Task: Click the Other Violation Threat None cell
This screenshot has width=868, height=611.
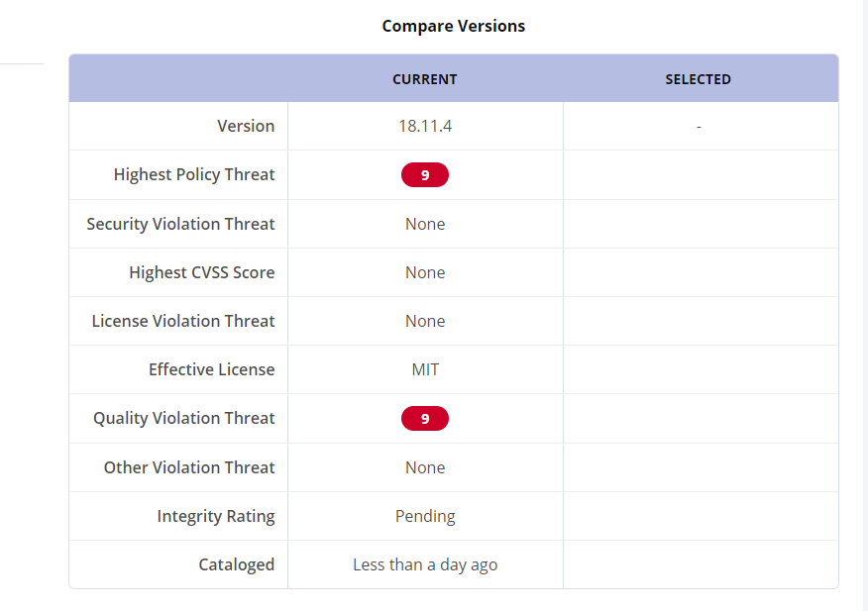Action: [x=424, y=466]
